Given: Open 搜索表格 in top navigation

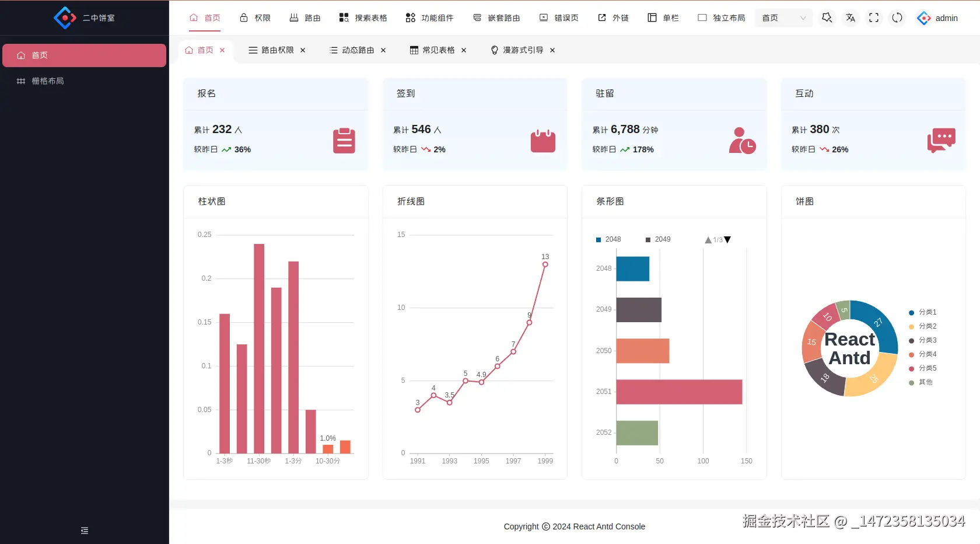Looking at the screenshot, I should 363,18.
